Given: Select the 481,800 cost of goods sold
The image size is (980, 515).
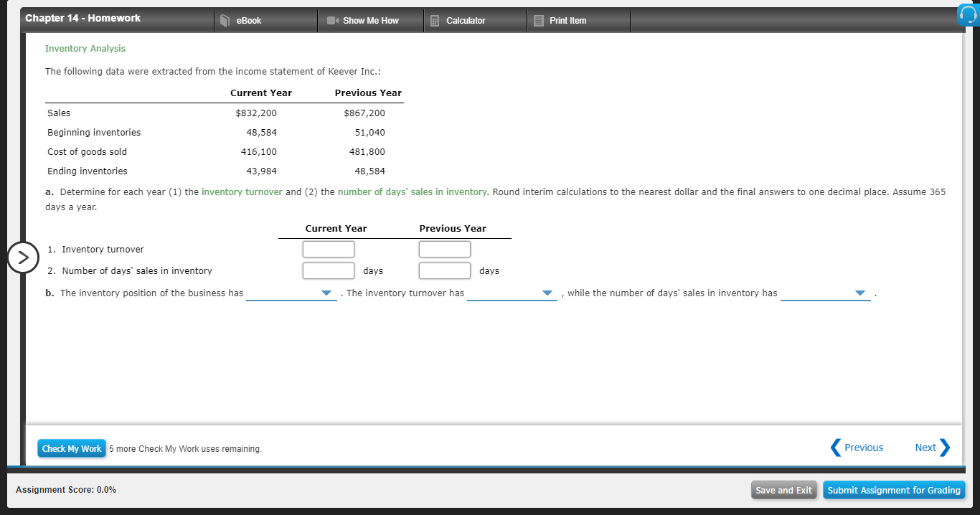Looking at the screenshot, I should 367,152.
